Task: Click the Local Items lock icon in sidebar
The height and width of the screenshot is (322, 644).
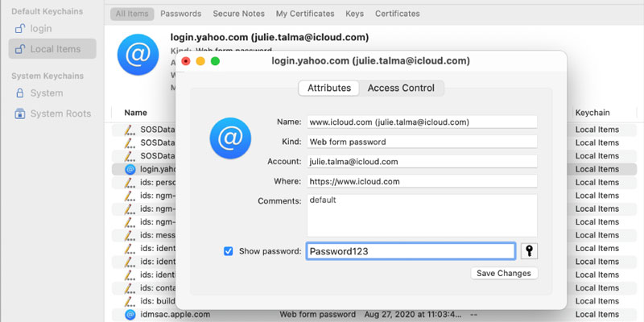Action: [20, 49]
